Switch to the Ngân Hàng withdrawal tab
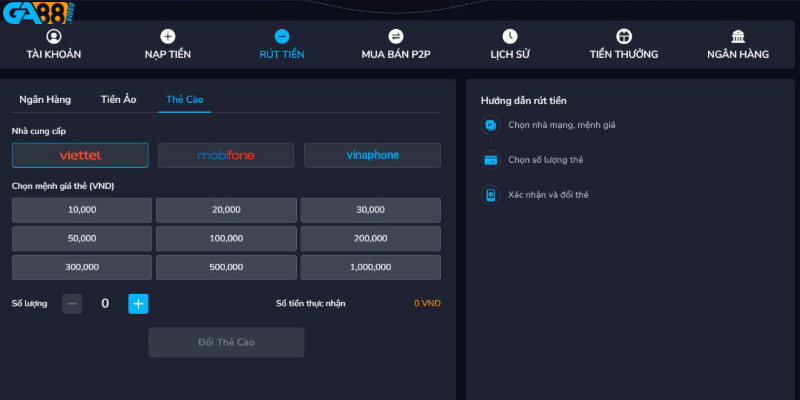The height and width of the screenshot is (400, 800). tap(45, 99)
